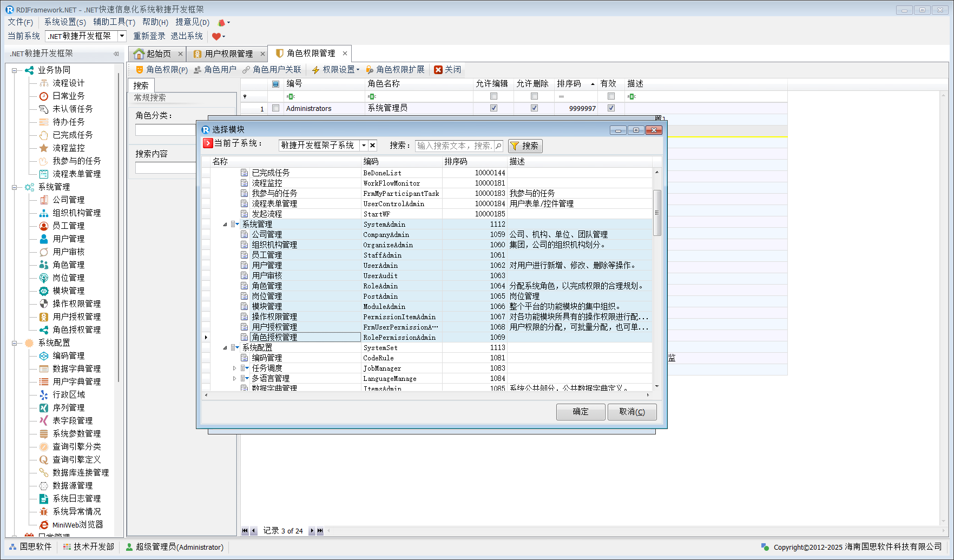The height and width of the screenshot is (560, 954).
Task: Expand the 任务调度 node in dialog
Action: (234, 368)
